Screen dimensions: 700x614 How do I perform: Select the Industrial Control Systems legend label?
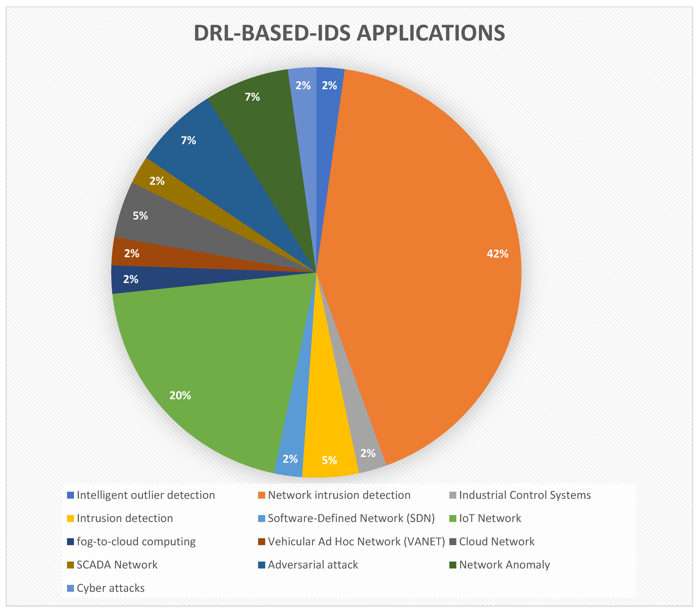coord(525,495)
